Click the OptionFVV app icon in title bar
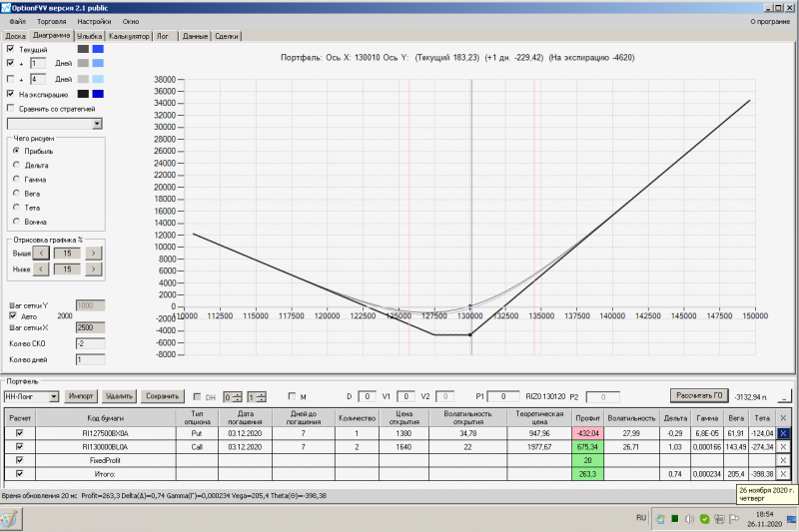 (x=6, y=8)
